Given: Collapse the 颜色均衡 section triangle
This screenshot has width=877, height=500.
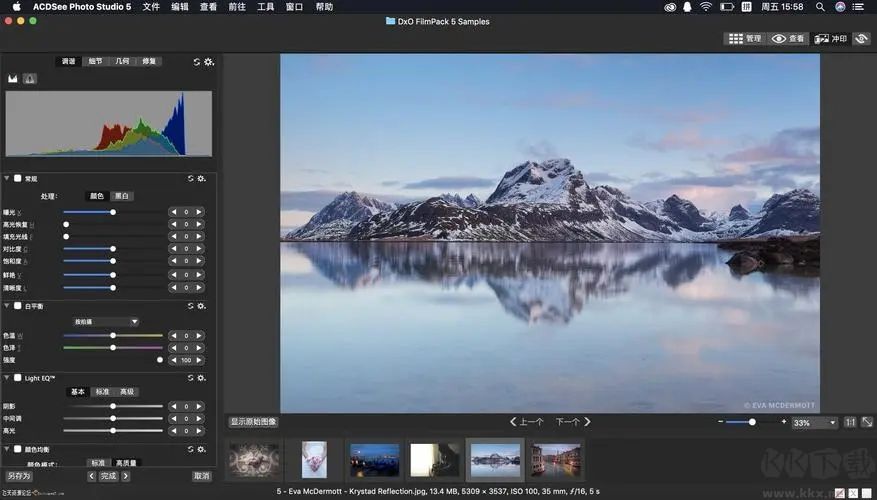Looking at the screenshot, I should click(x=7, y=449).
